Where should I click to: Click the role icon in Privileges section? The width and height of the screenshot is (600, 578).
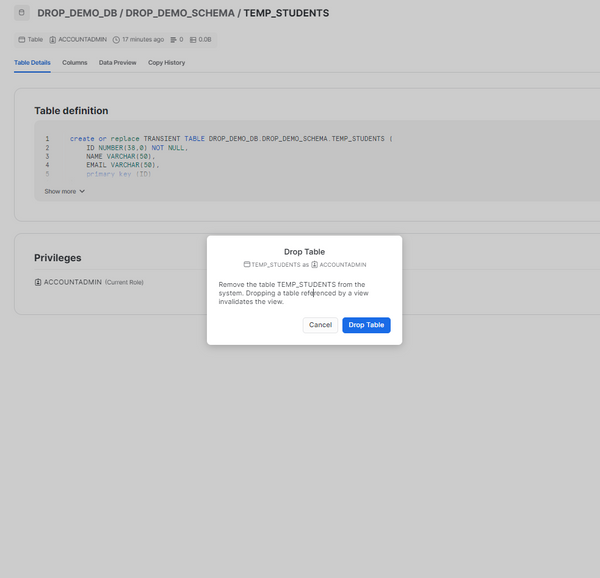pyautogui.click(x=37, y=282)
